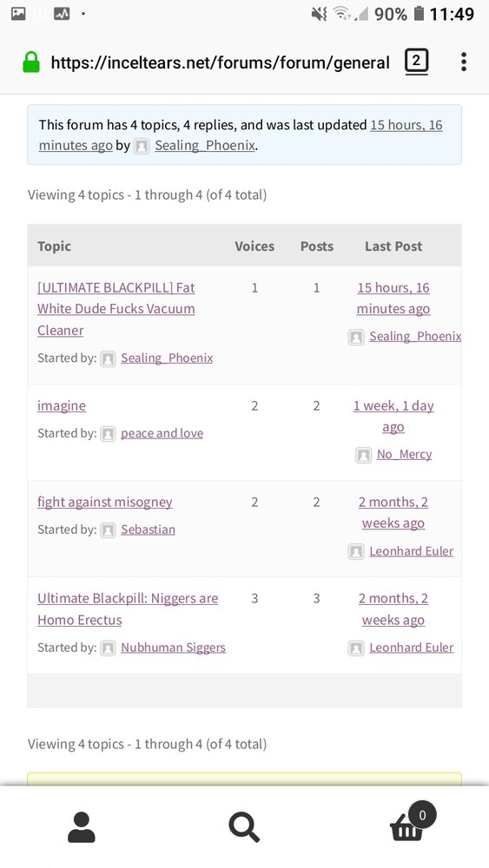Viewport: 489px width, 868px height.
Task: Open the "fight against misogney" topic
Action: 105,502
